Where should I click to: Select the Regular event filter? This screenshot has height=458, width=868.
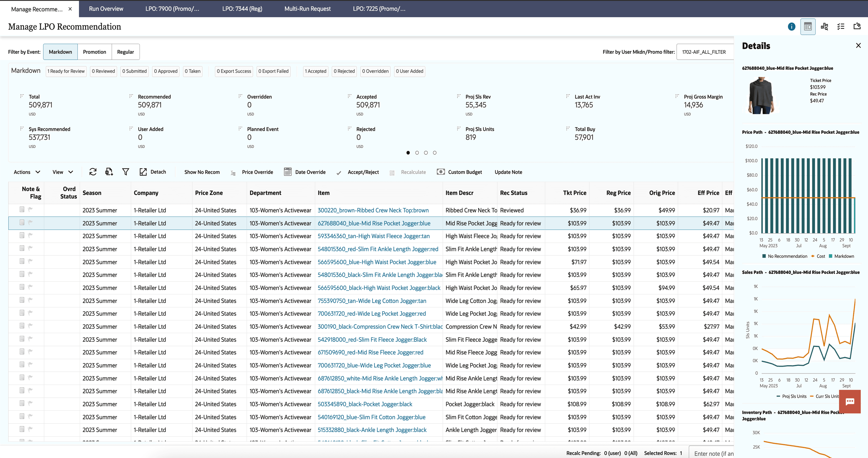pos(125,52)
